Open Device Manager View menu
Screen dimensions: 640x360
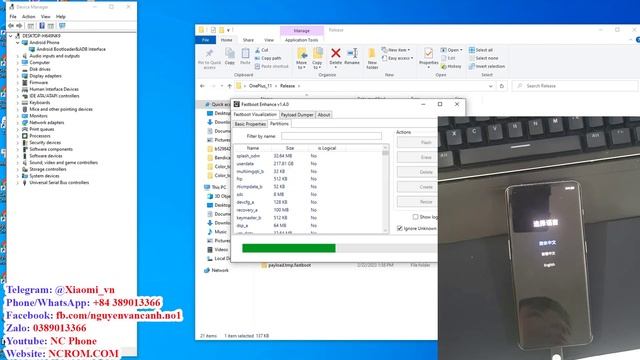click(45, 17)
